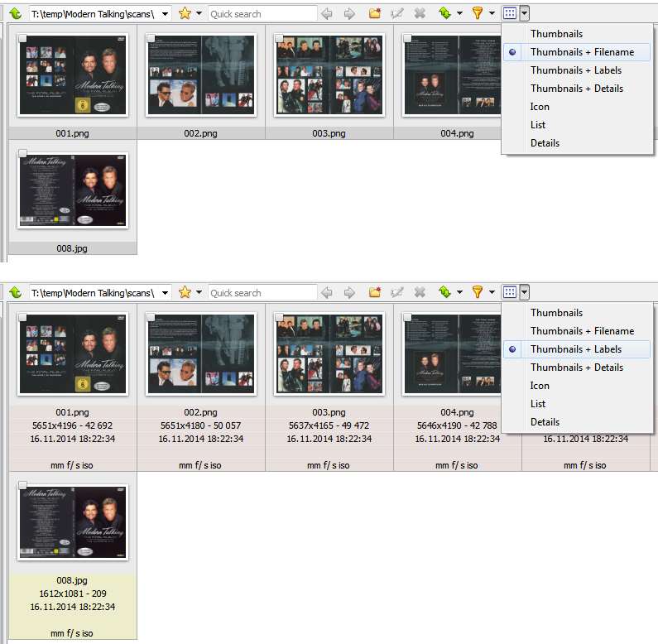
Task: Tick checkbox on 003.png thumbnail, upper panel
Action: [x=279, y=38]
